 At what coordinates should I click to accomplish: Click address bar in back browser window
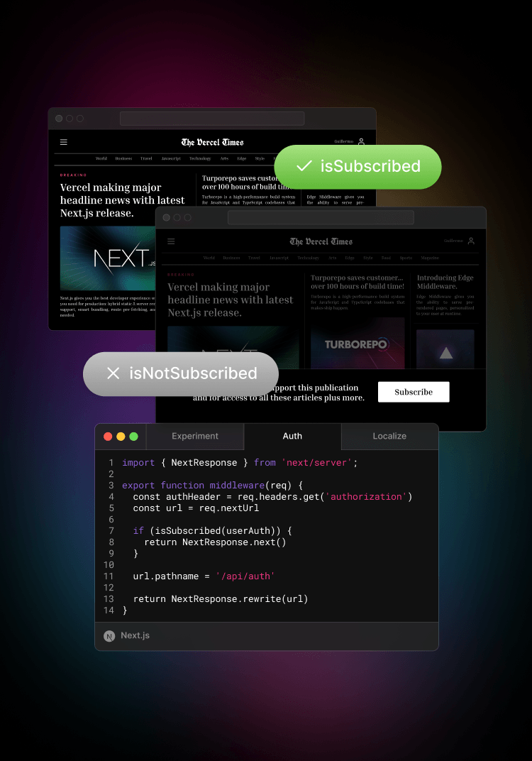212,119
